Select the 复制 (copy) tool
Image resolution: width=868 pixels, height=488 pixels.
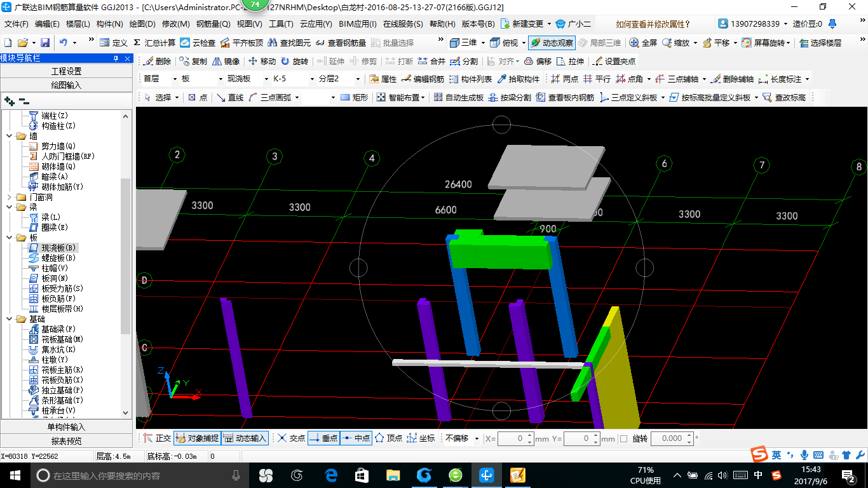(193, 61)
